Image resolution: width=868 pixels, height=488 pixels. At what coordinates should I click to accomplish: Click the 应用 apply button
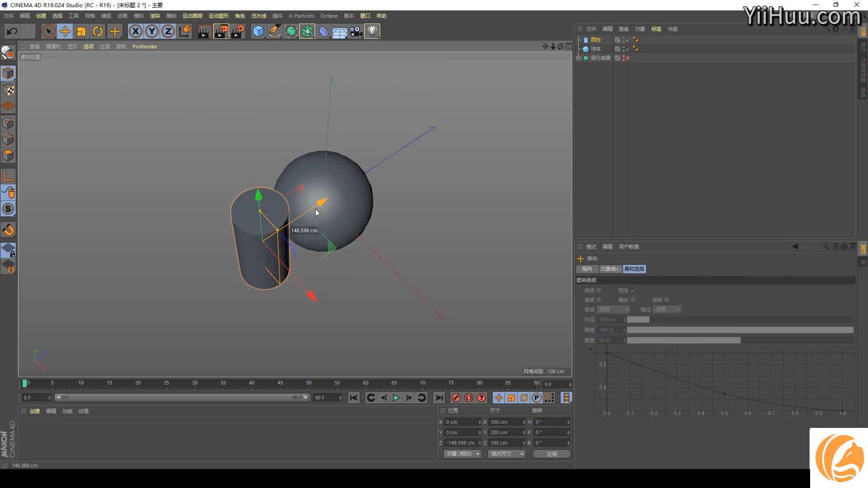point(552,454)
